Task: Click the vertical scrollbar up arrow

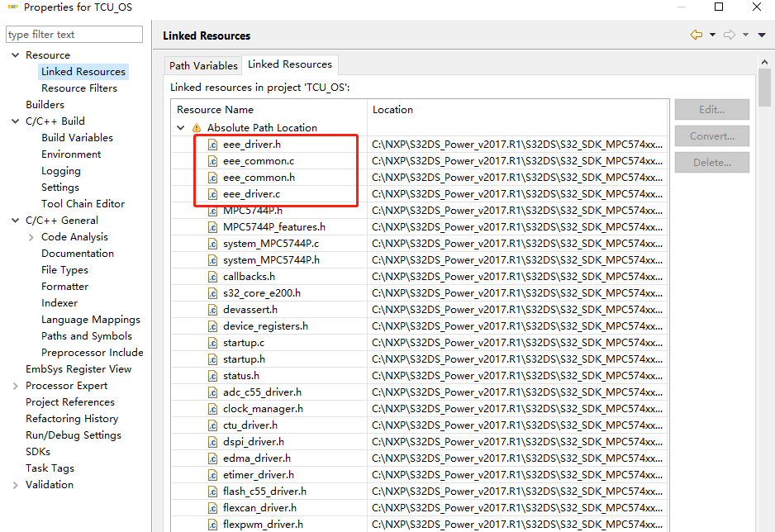Action: [x=764, y=62]
